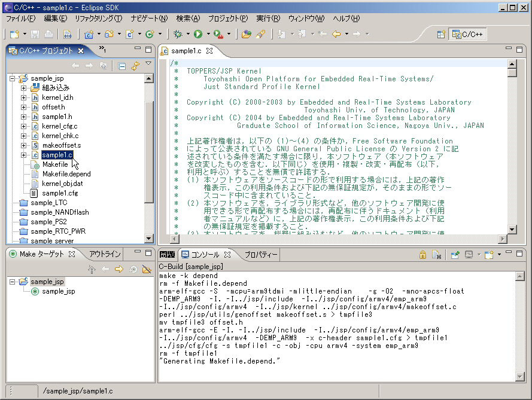This screenshot has width=532, height=400.
Task: Close the C/C++ プロジェクト view tab
Action: tap(81, 51)
